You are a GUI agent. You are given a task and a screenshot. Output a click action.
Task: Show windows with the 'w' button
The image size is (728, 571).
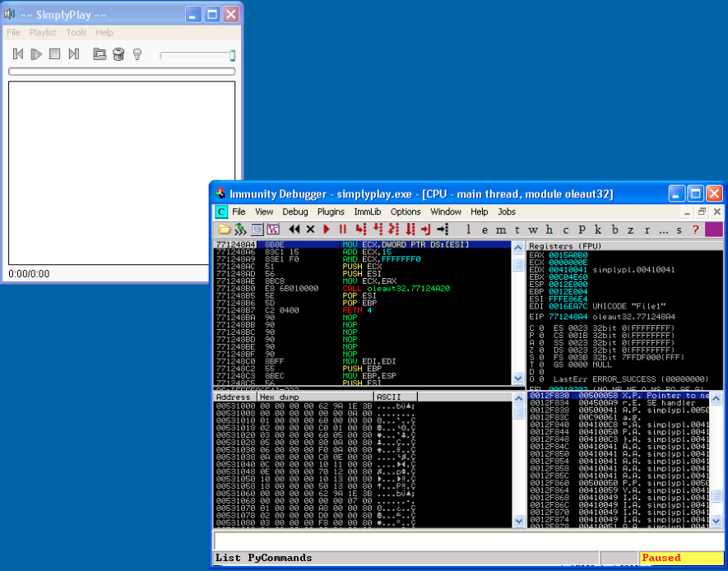point(533,230)
